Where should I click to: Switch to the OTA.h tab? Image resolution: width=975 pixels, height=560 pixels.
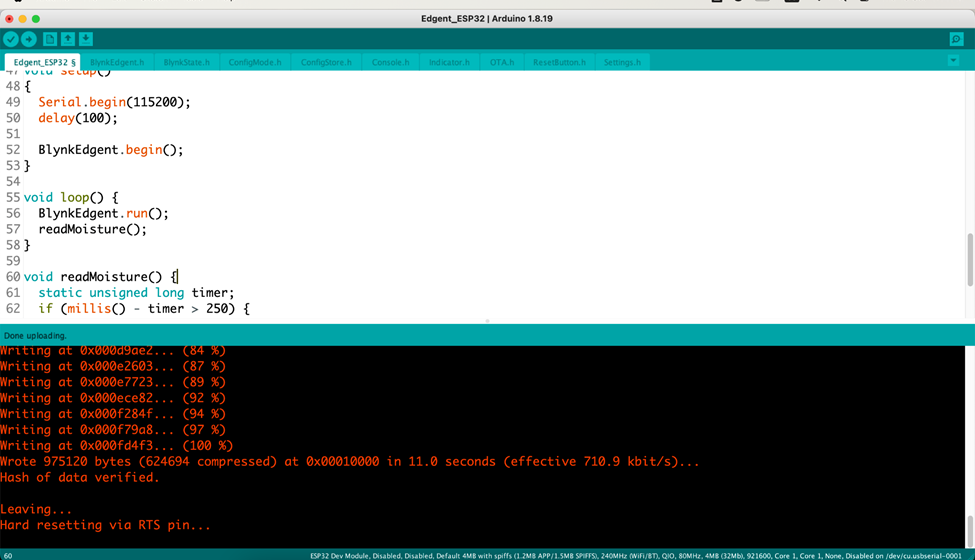pyautogui.click(x=502, y=62)
